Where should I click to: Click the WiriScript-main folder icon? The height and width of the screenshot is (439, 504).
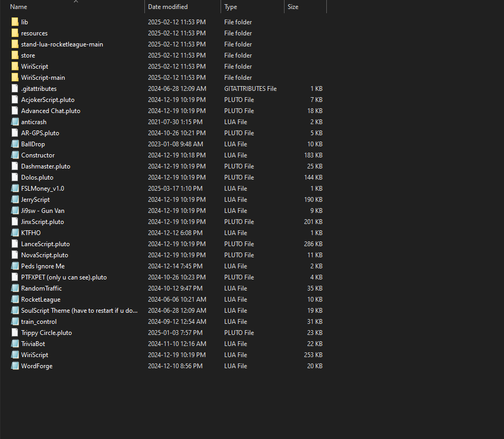tap(15, 78)
